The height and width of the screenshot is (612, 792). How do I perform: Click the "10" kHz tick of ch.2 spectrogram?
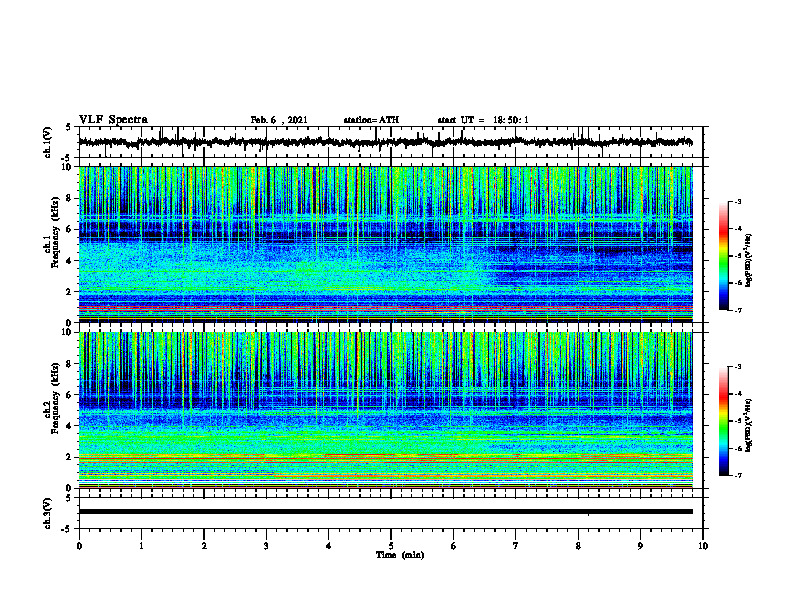point(68,332)
